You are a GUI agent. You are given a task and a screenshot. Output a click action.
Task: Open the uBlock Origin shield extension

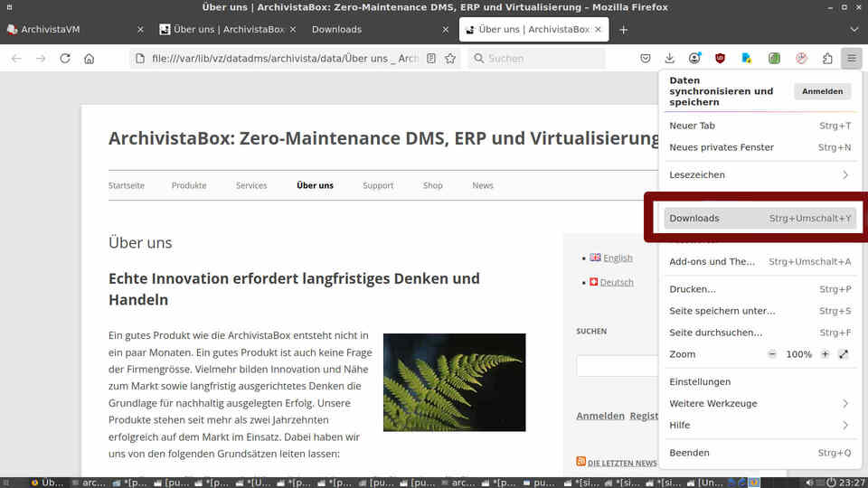coord(720,58)
